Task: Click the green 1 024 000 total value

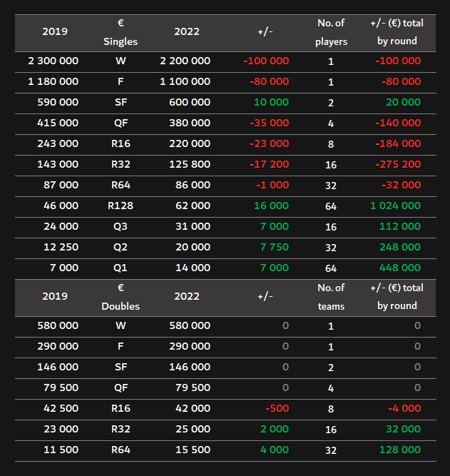Action: click(x=395, y=206)
